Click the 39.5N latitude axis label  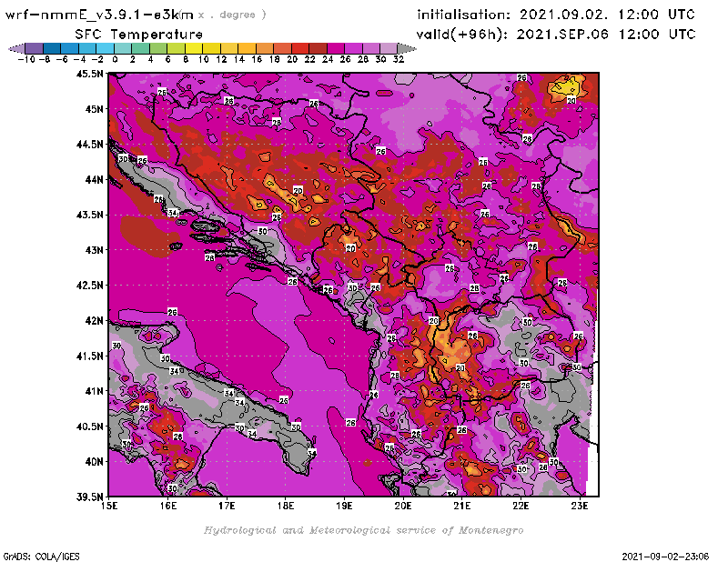pyautogui.click(x=90, y=497)
